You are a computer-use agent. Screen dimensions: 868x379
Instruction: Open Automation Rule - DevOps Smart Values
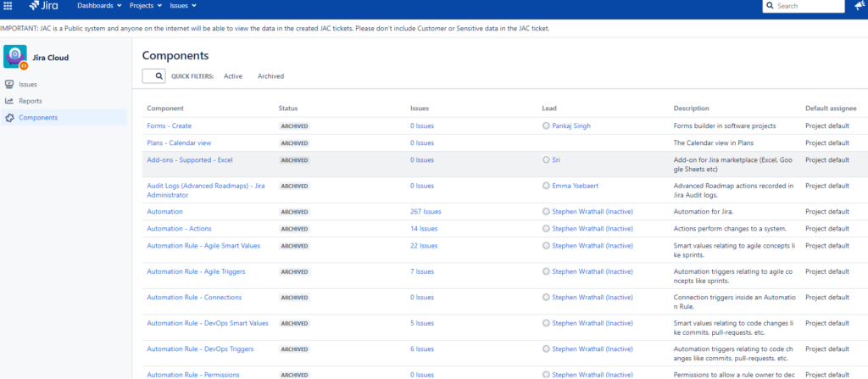coord(208,323)
